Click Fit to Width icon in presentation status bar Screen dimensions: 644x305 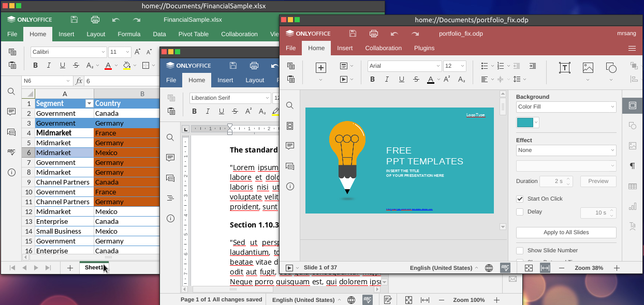point(545,268)
